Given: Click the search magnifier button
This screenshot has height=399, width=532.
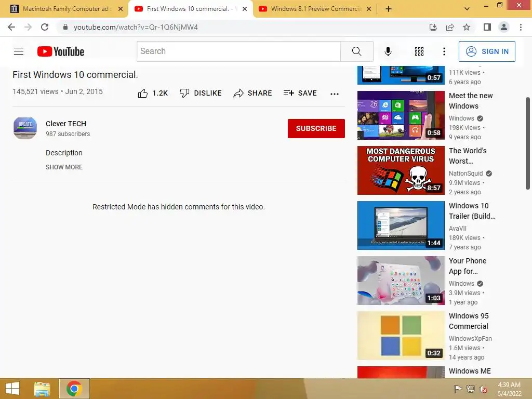Looking at the screenshot, I should (356, 51).
